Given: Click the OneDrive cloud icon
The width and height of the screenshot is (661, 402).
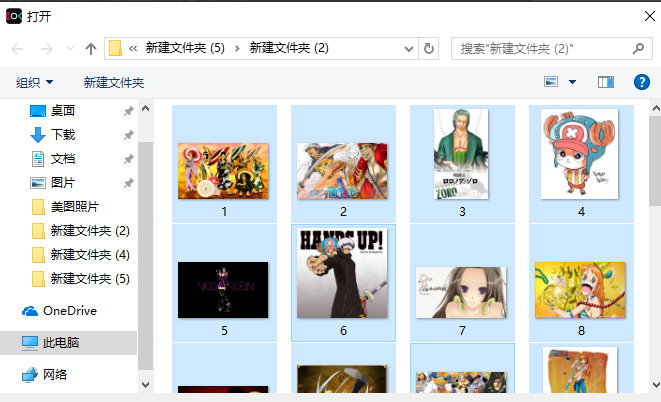Looking at the screenshot, I should coord(30,311).
